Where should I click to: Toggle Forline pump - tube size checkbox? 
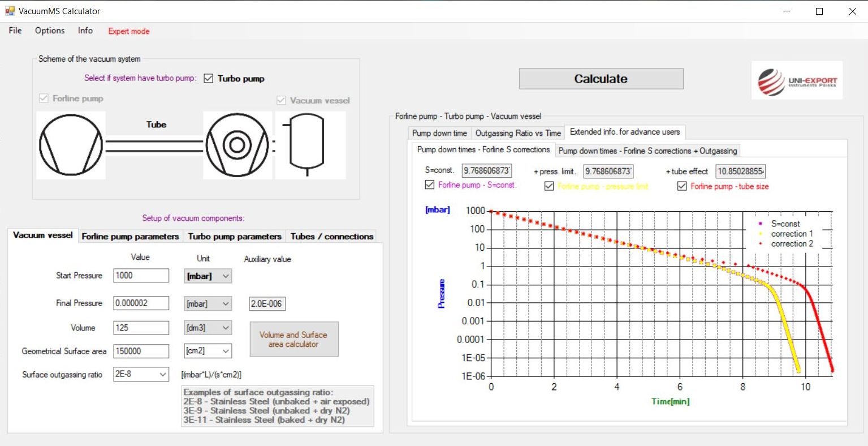pyautogui.click(x=682, y=186)
